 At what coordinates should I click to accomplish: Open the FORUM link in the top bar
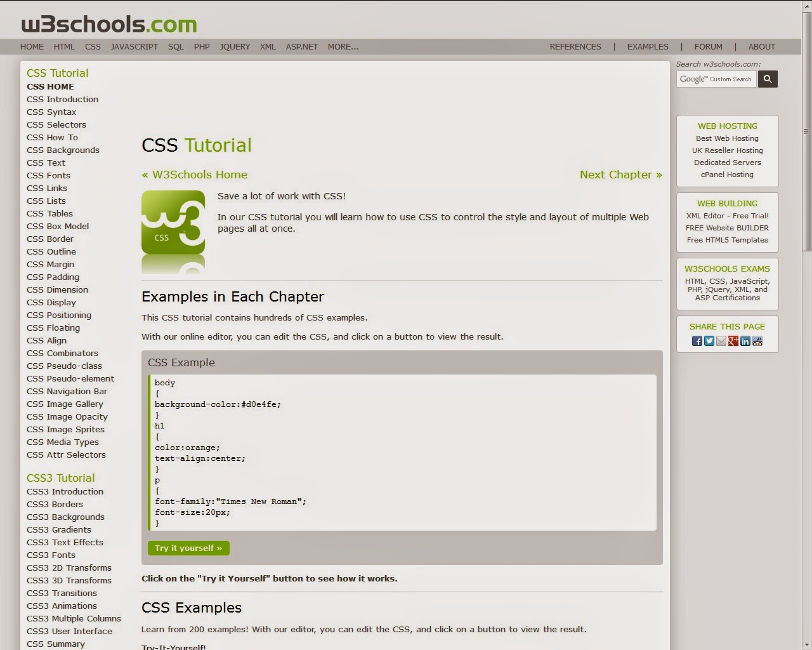708,46
